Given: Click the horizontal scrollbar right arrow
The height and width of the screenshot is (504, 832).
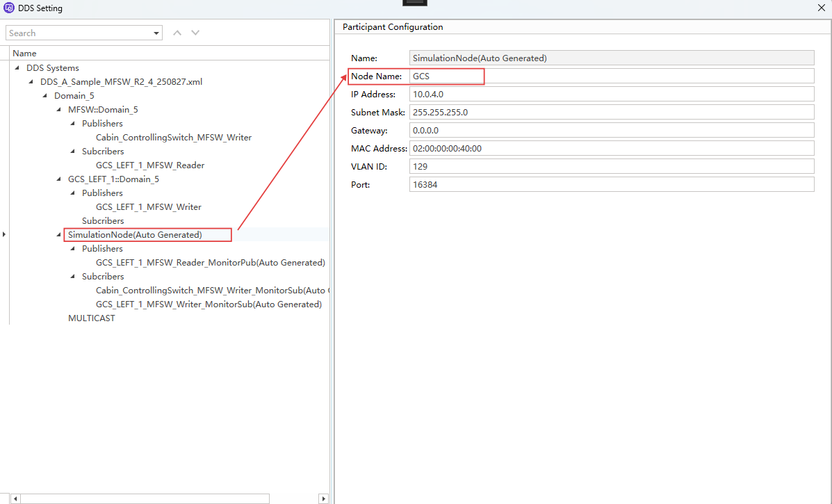Looking at the screenshot, I should (x=323, y=498).
